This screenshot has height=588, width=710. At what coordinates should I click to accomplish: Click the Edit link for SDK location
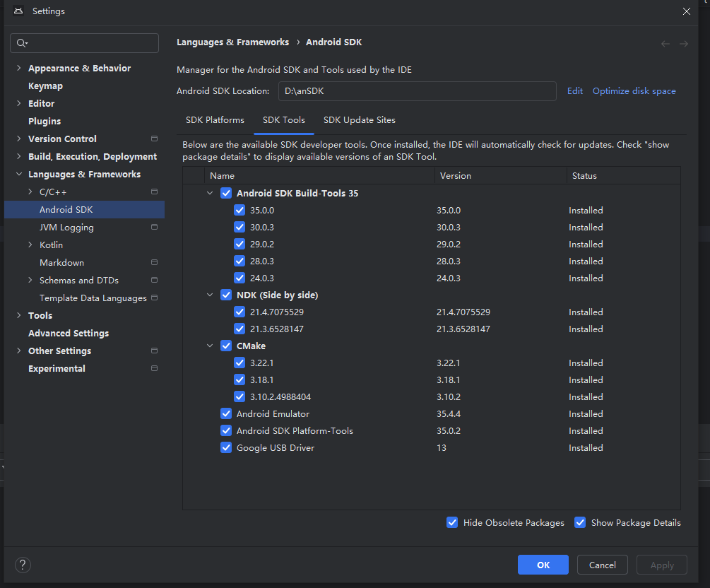574,91
